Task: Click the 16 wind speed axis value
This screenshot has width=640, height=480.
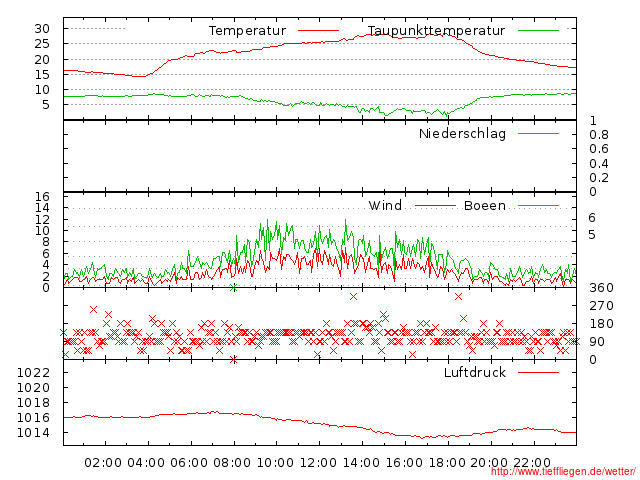Action: point(42,197)
